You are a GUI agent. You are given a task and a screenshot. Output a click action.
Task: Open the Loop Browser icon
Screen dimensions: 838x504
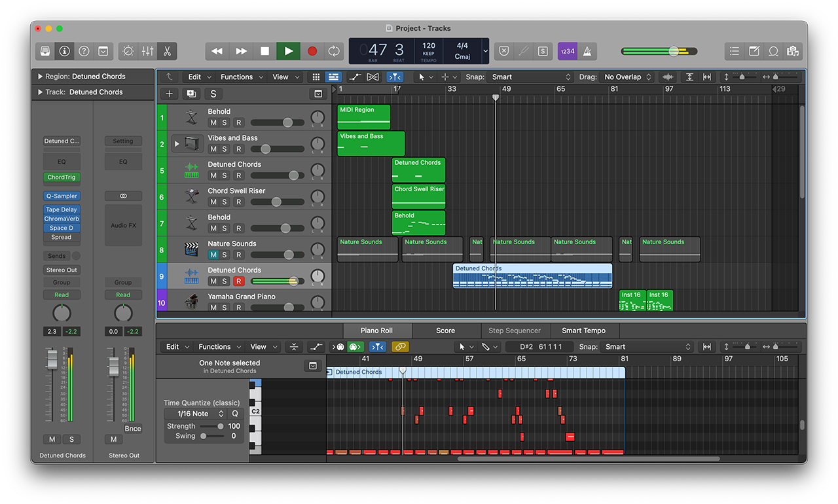tap(773, 51)
